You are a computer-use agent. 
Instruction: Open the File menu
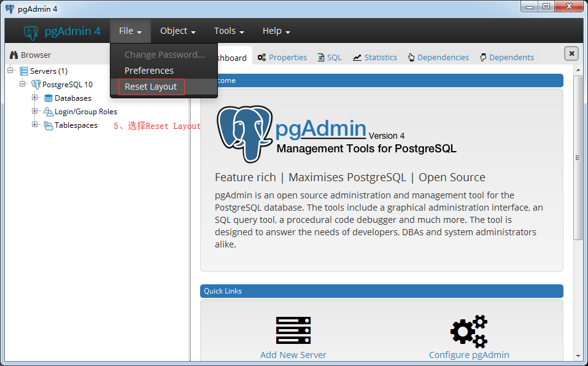tap(130, 31)
